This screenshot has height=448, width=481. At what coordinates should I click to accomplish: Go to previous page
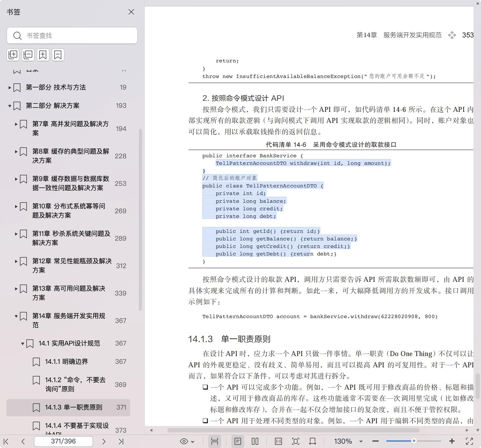coord(23,441)
